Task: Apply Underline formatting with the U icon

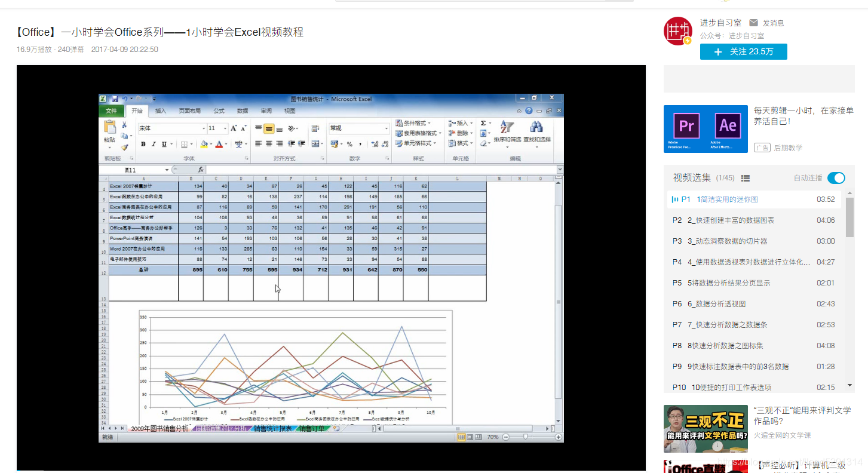Action: 164,144
